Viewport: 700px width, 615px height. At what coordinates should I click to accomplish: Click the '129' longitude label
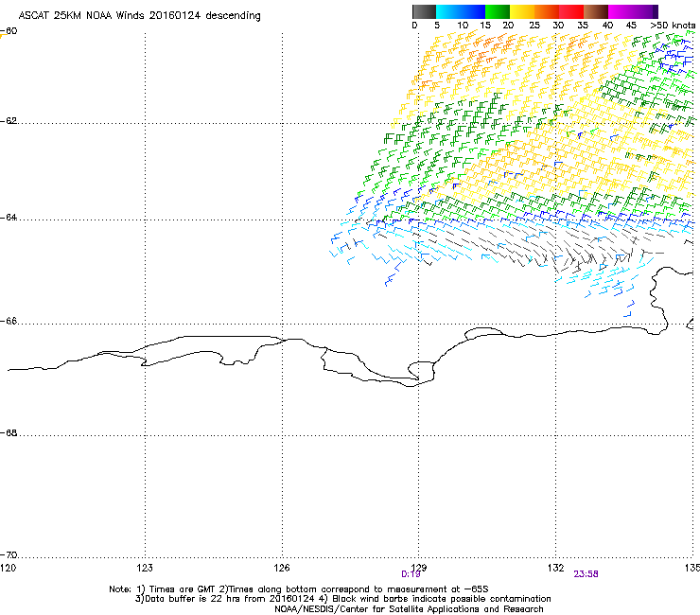pyautogui.click(x=419, y=568)
